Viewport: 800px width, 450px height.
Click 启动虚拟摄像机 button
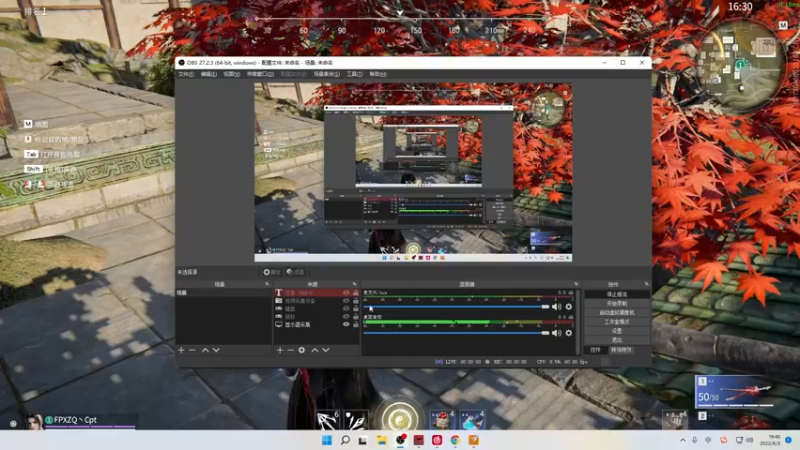click(x=617, y=313)
